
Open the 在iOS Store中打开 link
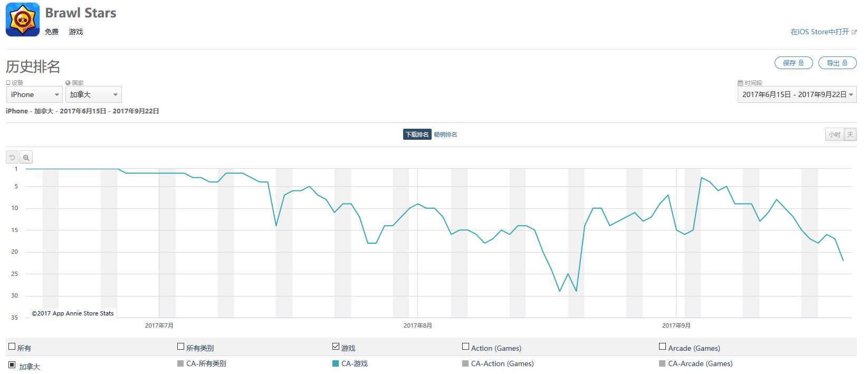(819, 32)
